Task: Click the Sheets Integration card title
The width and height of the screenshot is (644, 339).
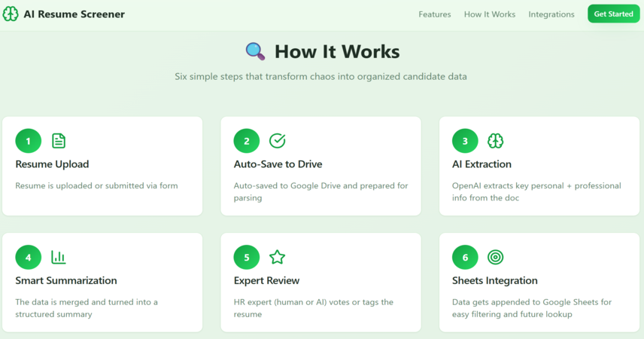Action: pyautogui.click(x=495, y=280)
